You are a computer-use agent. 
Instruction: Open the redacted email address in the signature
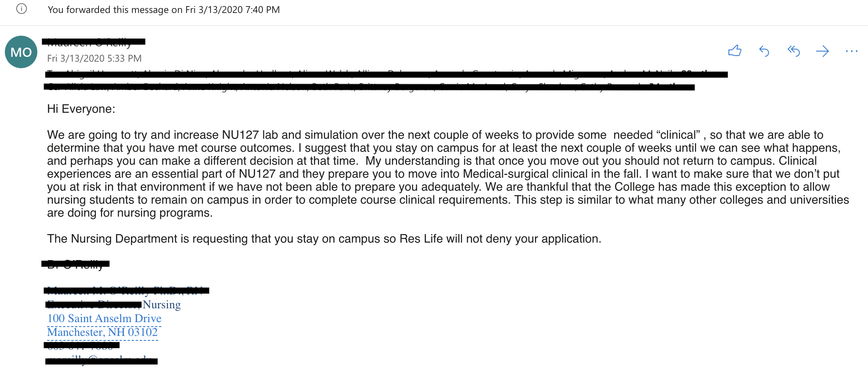[x=101, y=361]
